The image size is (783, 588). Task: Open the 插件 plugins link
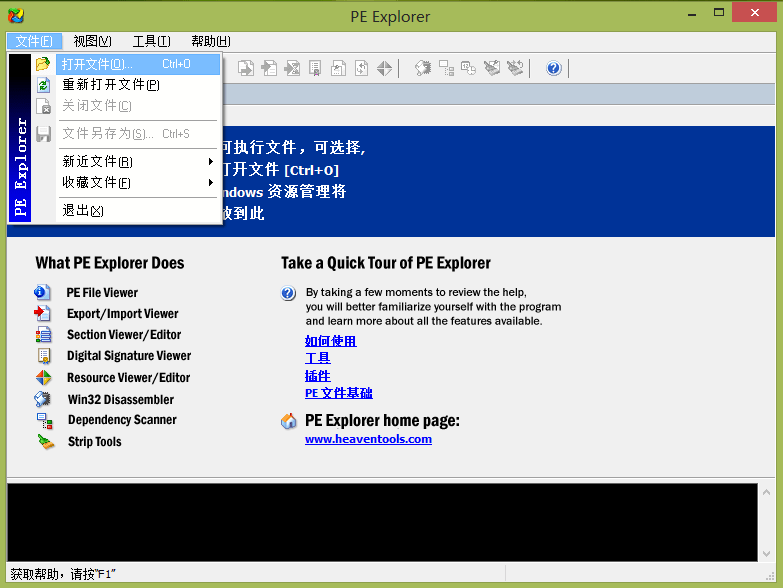[x=318, y=375]
